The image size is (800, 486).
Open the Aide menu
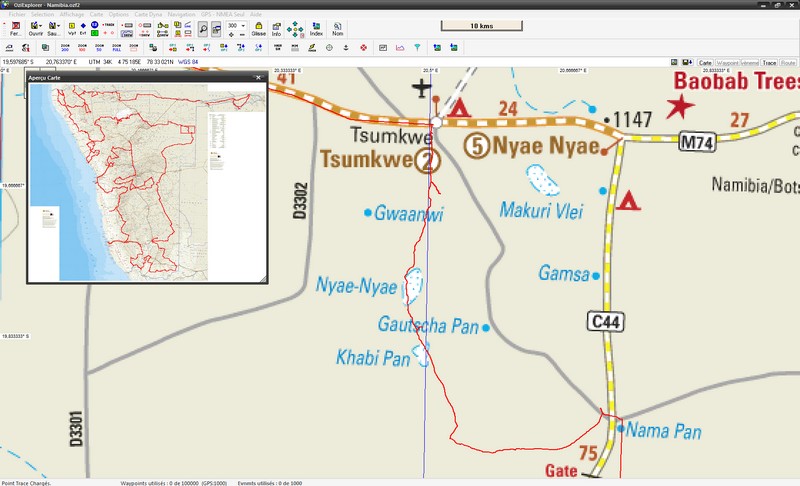pyautogui.click(x=256, y=14)
